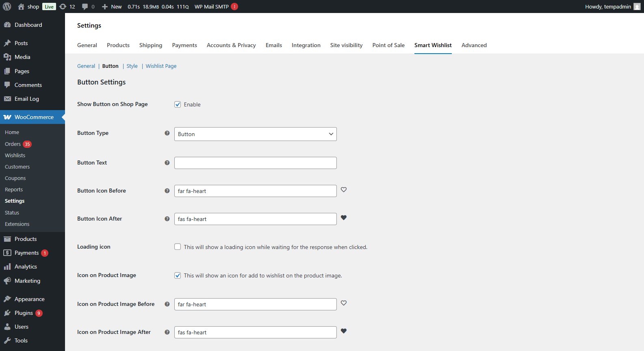Open Howdy, tempadmin account menu
644x351 pixels.
pyautogui.click(x=612, y=6)
